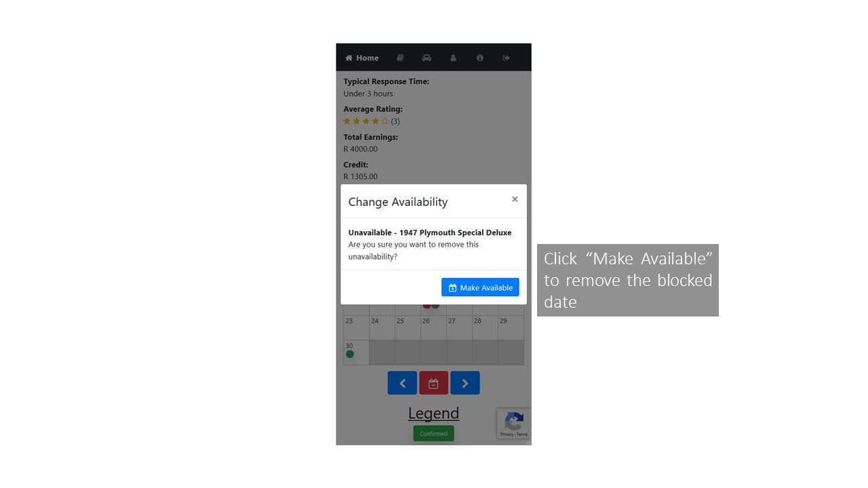Click the Legend heading
This screenshot has height=488, width=868.
[x=433, y=413]
